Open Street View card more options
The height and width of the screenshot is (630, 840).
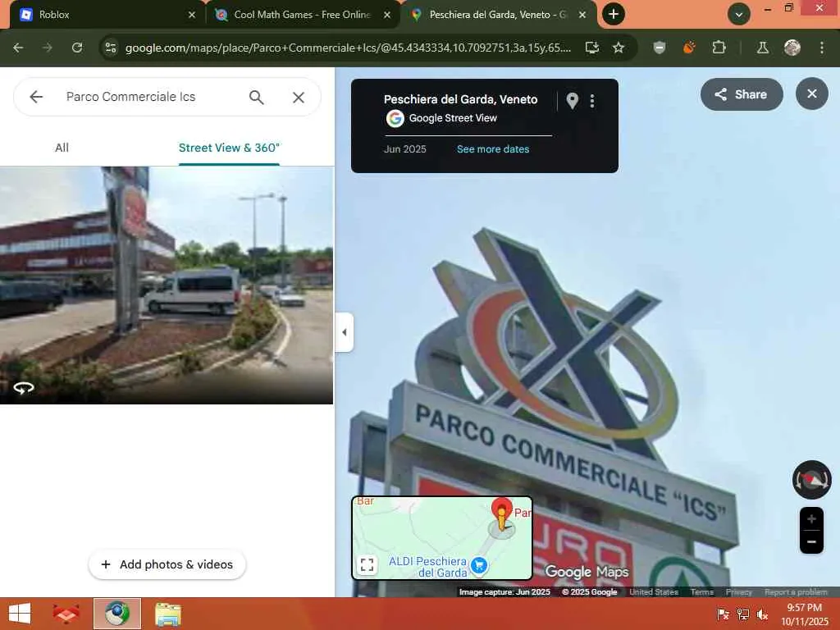[x=592, y=101]
